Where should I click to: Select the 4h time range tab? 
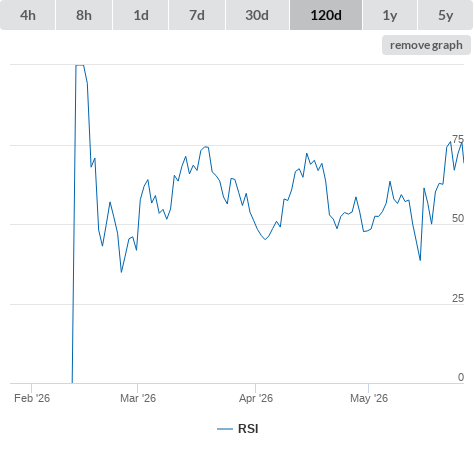point(28,15)
